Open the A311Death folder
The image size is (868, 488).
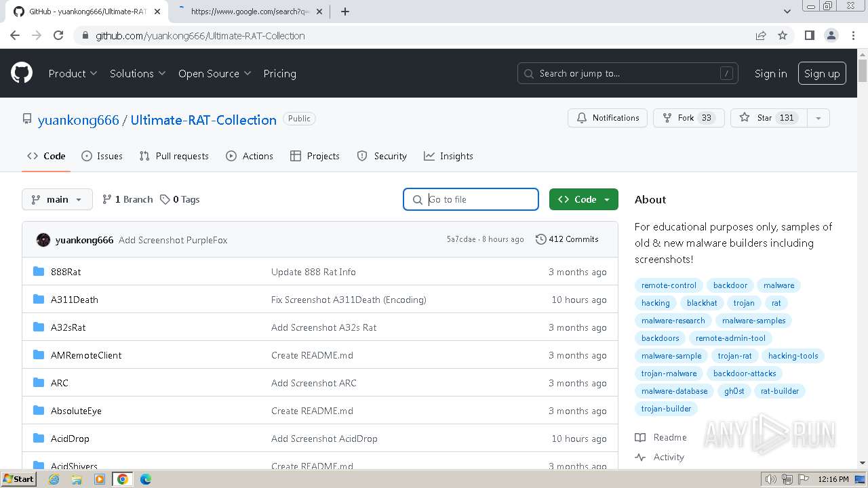[75, 300]
